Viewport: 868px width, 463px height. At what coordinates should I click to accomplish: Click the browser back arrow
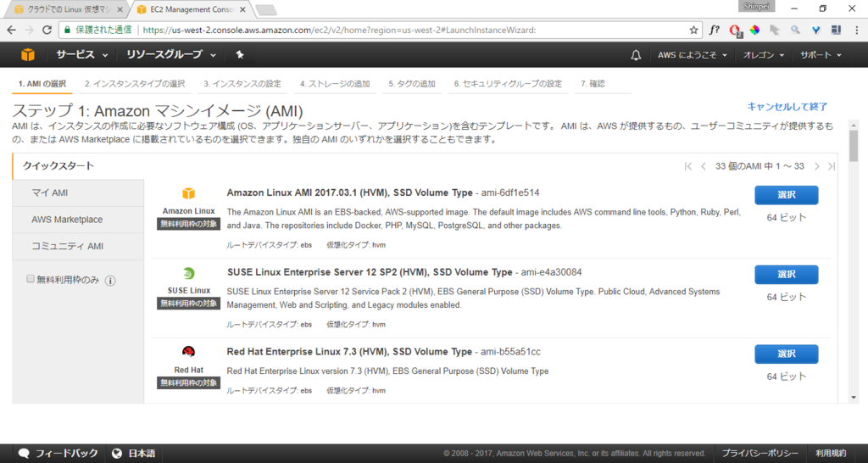[x=12, y=30]
